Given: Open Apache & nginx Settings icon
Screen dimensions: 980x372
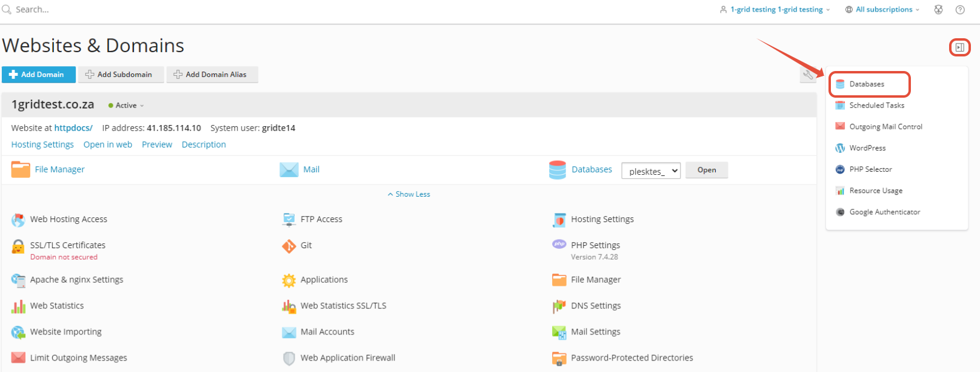Looking at the screenshot, I should (18, 280).
